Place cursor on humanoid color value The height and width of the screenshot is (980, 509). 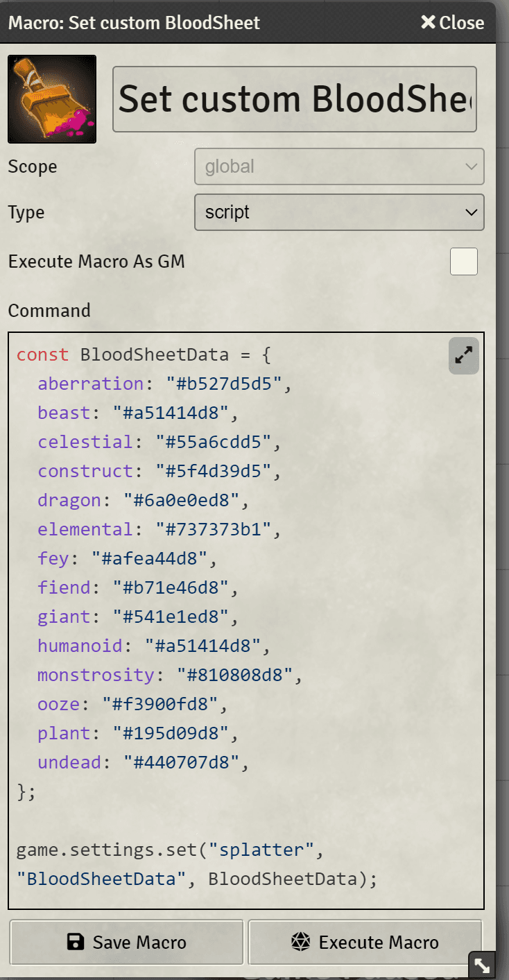(x=202, y=646)
